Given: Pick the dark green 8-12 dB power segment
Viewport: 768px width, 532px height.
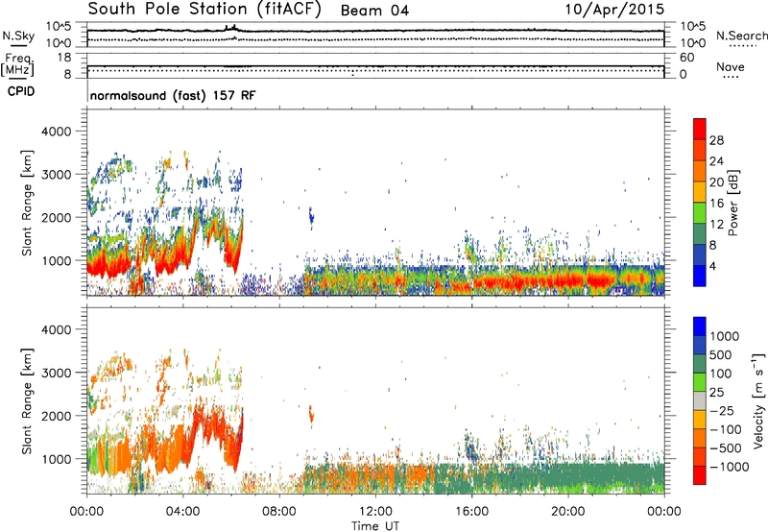Looking at the screenshot, I should point(700,234).
